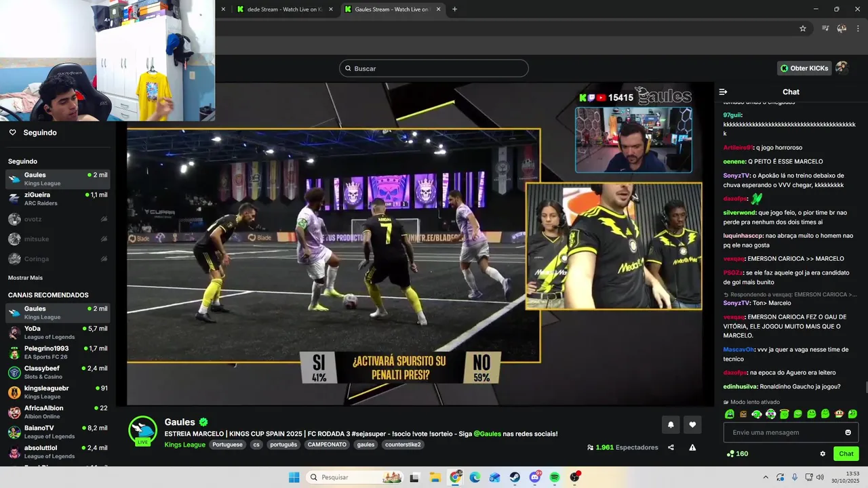Open the Chrome profile avatar

point(842,28)
